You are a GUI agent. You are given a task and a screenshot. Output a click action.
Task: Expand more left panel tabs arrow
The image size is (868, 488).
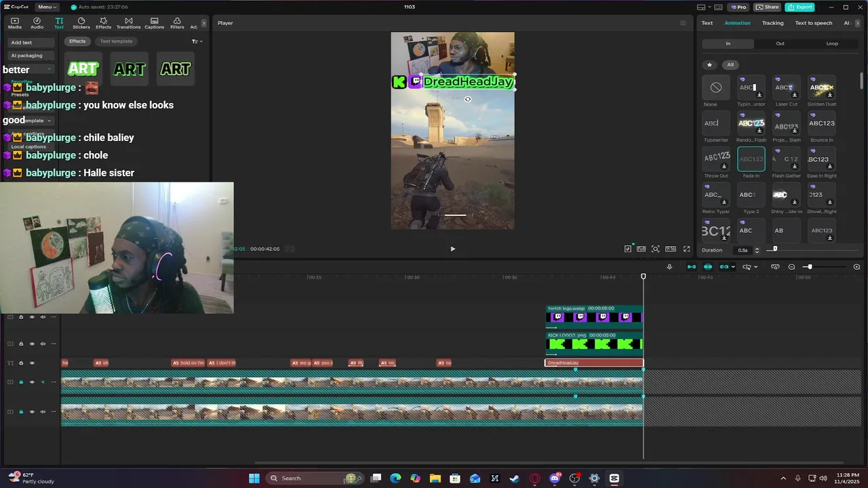click(203, 23)
